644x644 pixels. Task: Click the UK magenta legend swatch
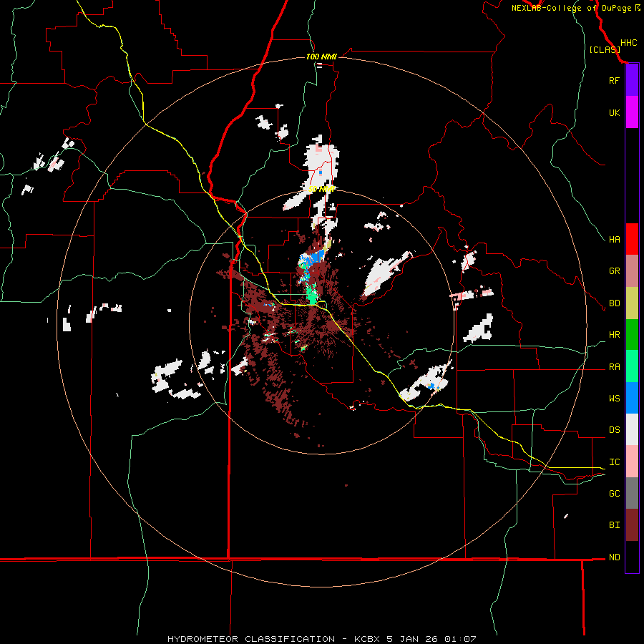click(x=632, y=112)
